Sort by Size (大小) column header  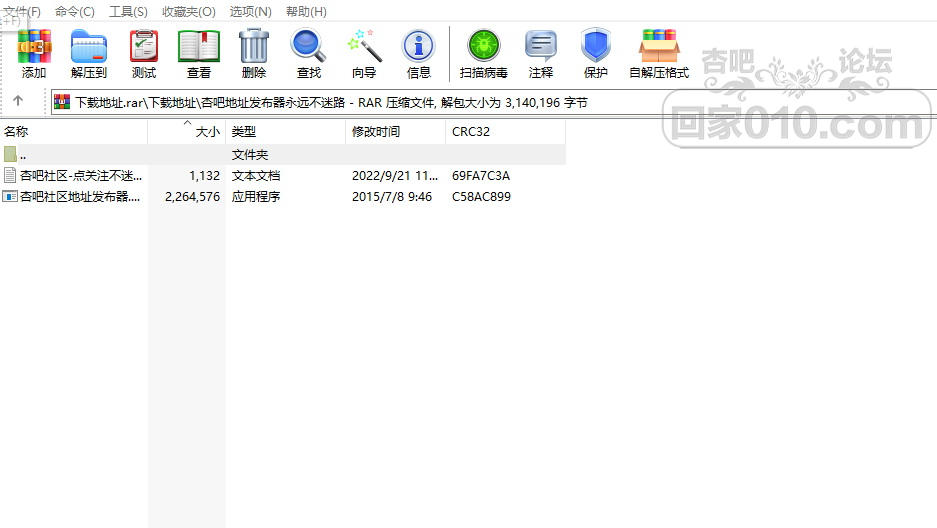[186, 131]
